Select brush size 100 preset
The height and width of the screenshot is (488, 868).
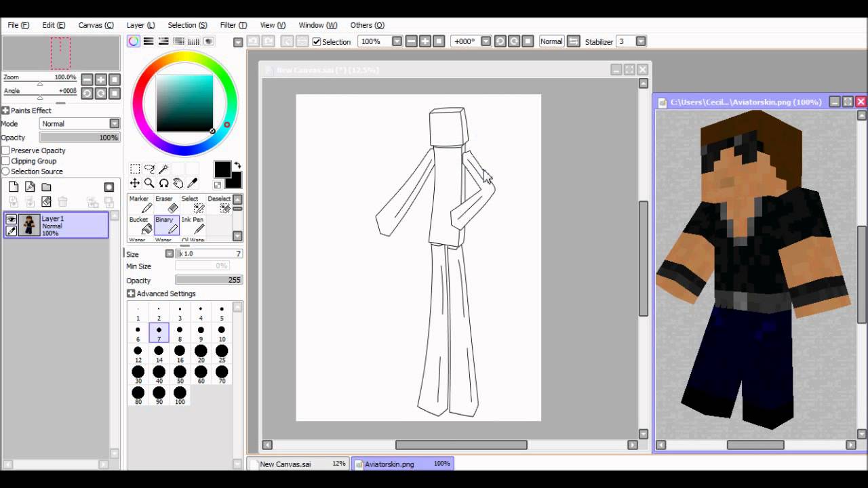(180, 396)
